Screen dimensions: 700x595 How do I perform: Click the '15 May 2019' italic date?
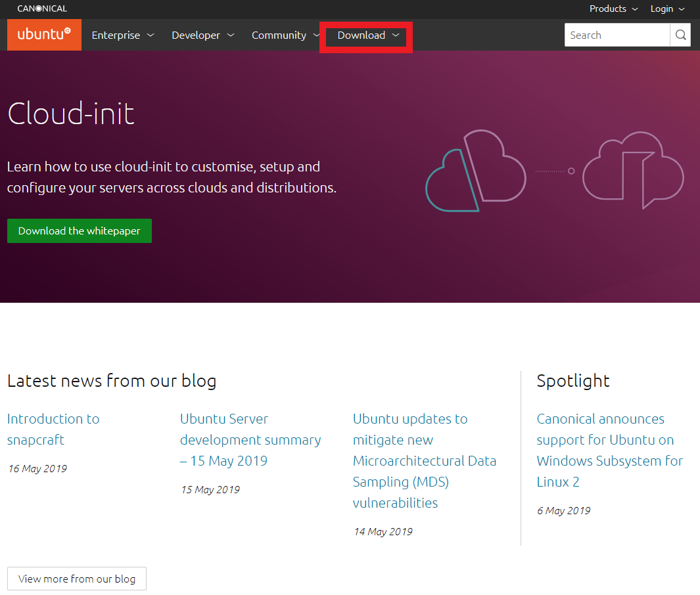tap(210, 489)
